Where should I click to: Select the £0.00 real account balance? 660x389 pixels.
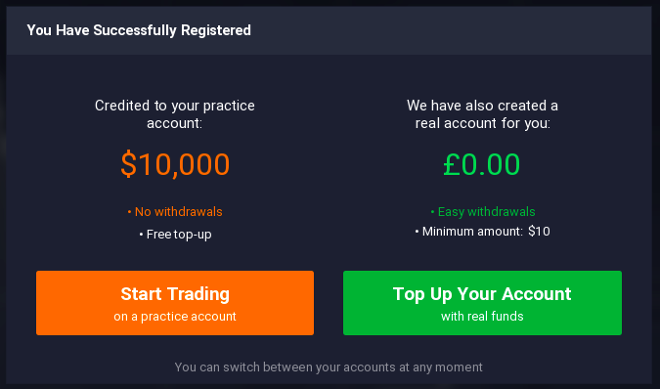coord(482,164)
